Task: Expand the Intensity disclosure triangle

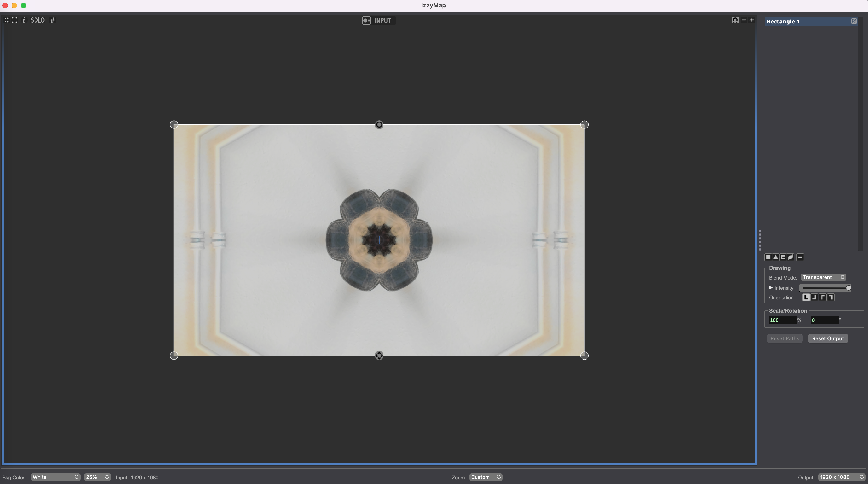Action: click(x=771, y=288)
